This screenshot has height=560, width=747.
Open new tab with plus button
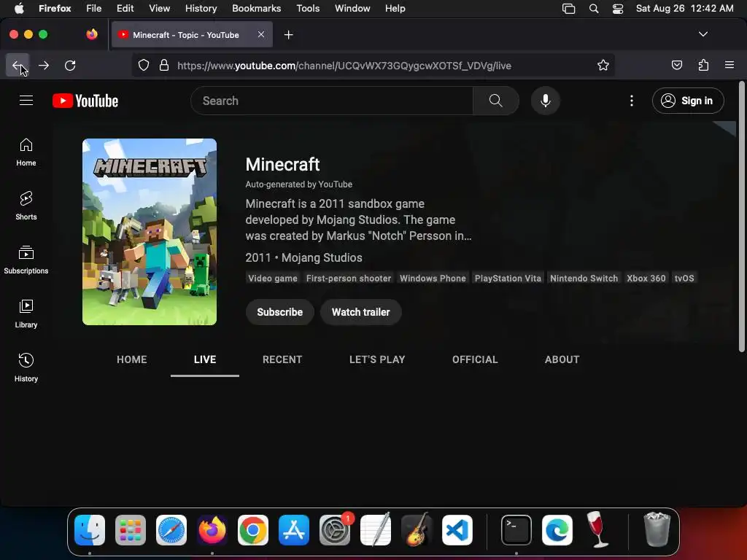coord(289,35)
